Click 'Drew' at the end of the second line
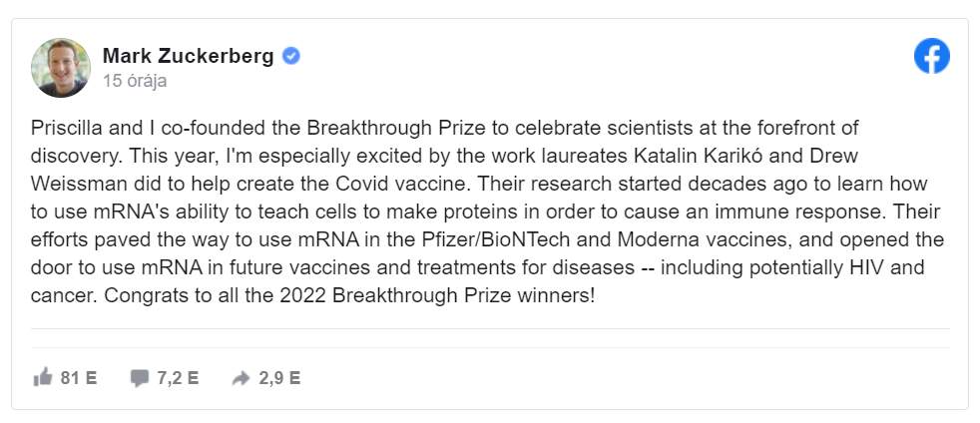The image size is (980, 423). pos(835,157)
